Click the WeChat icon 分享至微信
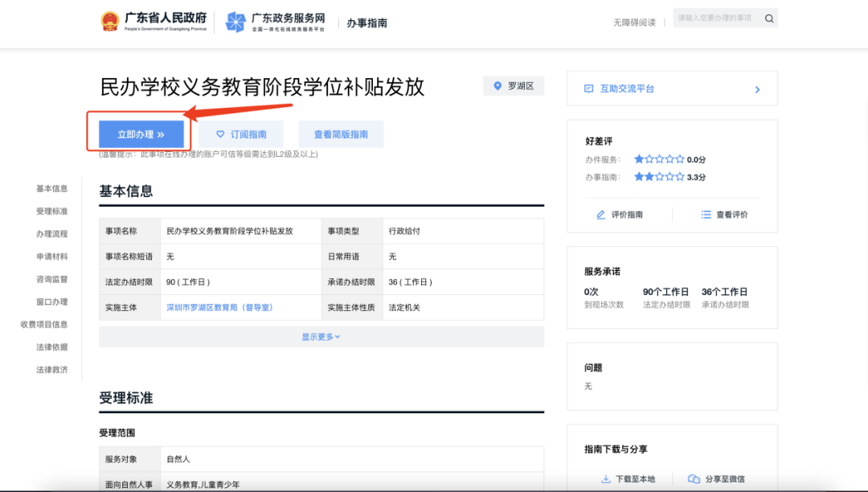Image resolution: width=868 pixels, height=492 pixels. point(694,478)
